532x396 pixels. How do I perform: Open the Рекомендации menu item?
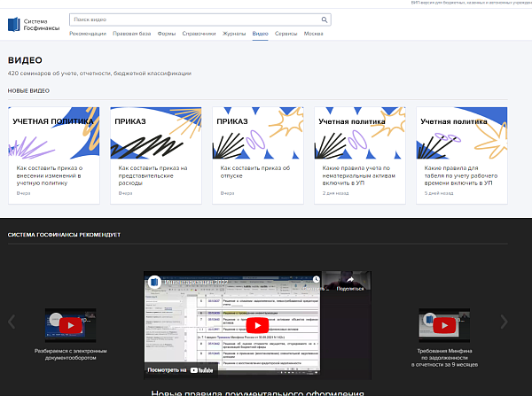click(88, 34)
